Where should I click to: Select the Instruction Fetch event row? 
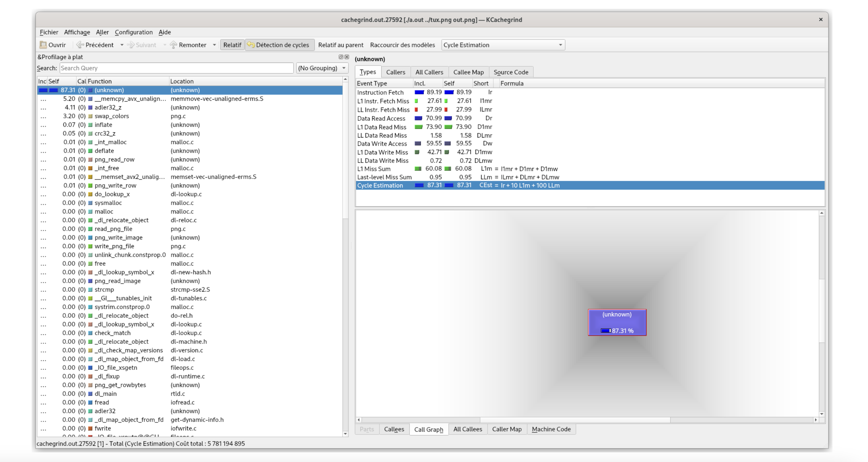click(x=590, y=92)
